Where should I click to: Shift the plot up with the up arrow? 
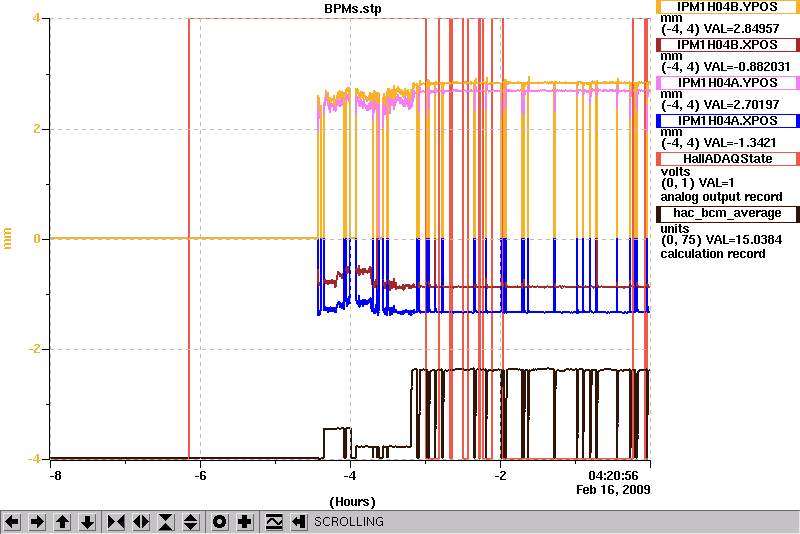62,522
